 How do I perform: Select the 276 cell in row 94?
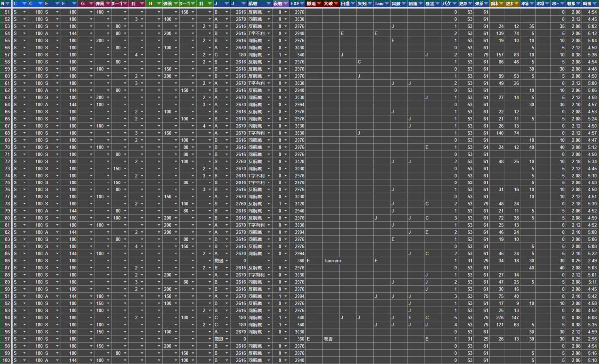[x=496, y=317]
